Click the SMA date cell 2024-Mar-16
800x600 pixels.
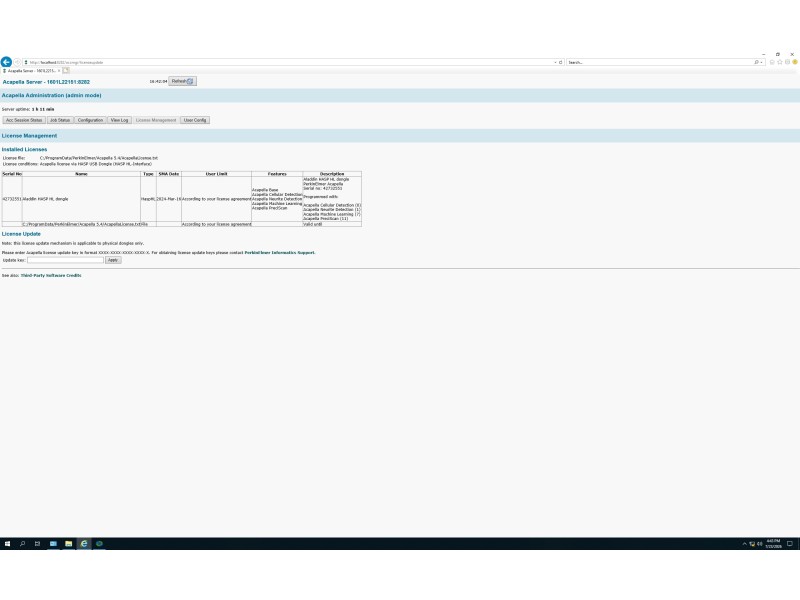[169, 199]
